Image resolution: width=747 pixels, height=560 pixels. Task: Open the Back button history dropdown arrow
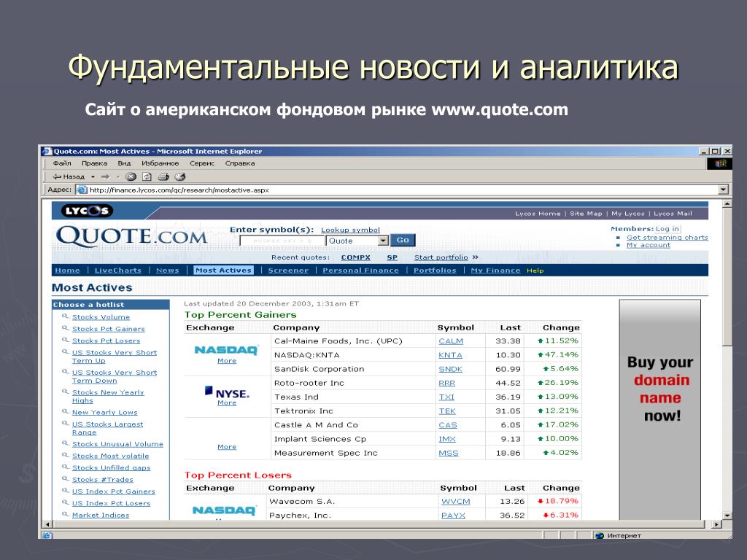(x=93, y=176)
